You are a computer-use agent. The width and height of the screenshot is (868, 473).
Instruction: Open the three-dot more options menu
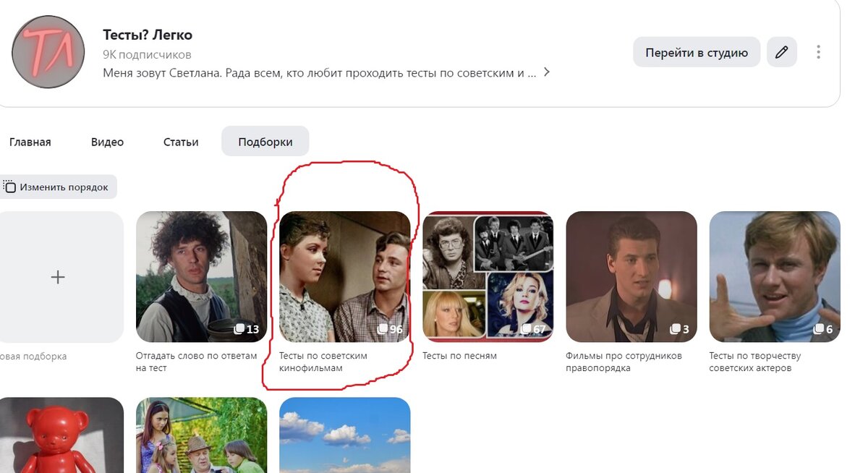(x=818, y=52)
